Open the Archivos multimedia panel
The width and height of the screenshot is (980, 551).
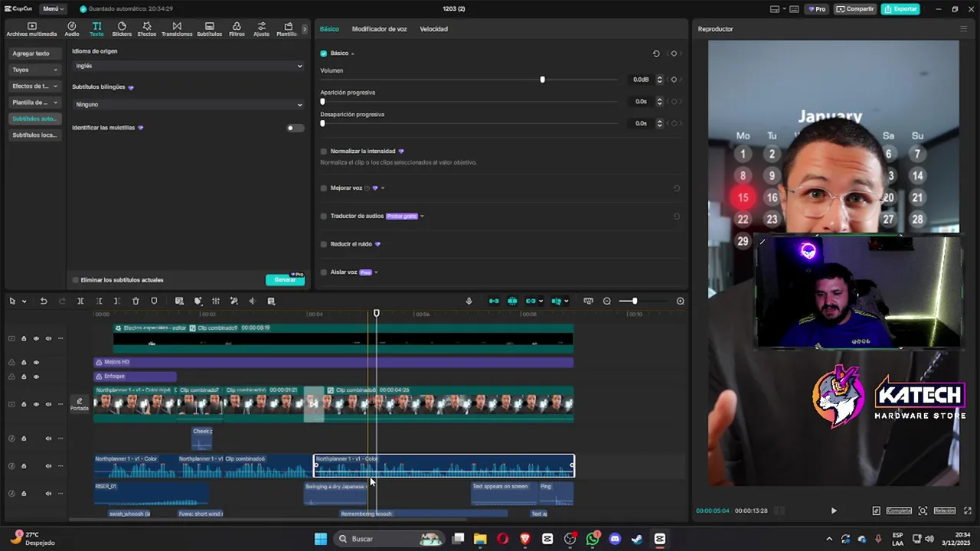click(31, 29)
